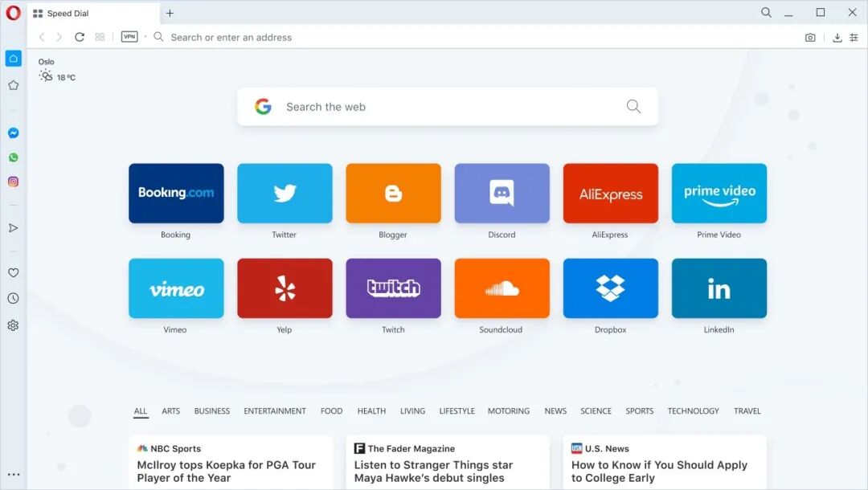Open the Prime Video speed dial tile

point(719,193)
